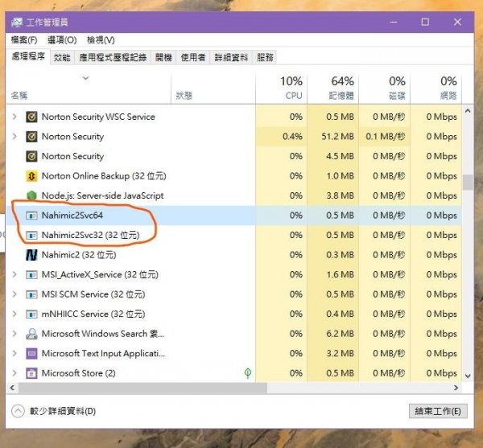Viewport: 483px width, 448px height.
Task: Sort by the CPU column header
Action: click(x=291, y=88)
